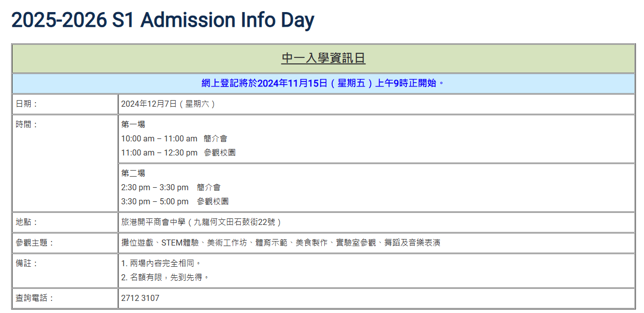
Task: Select the 3:30 pm – 5:00 pm 參觀校園 line
Action: [175, 201]
